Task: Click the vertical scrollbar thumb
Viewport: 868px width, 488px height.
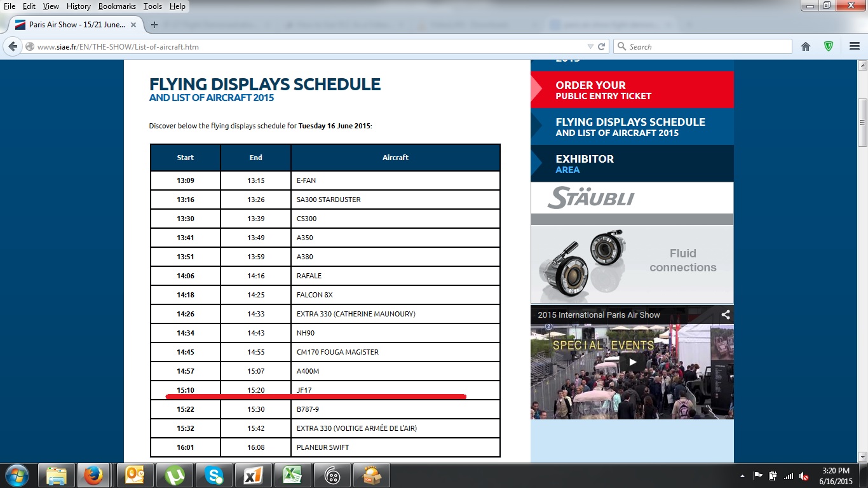Action: click(x=862, y=123)
